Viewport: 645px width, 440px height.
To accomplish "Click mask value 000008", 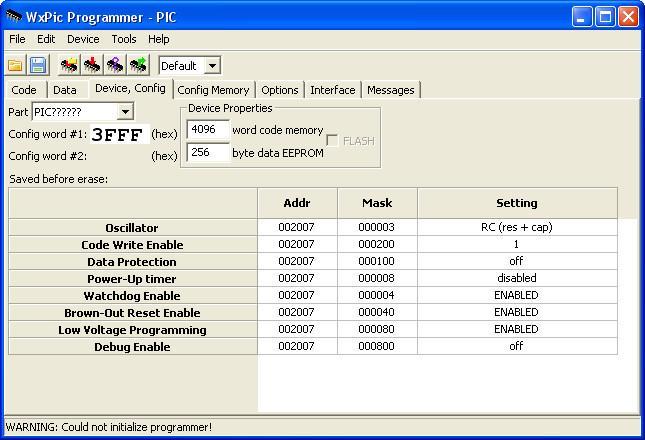I will click(x=377, y=278).
